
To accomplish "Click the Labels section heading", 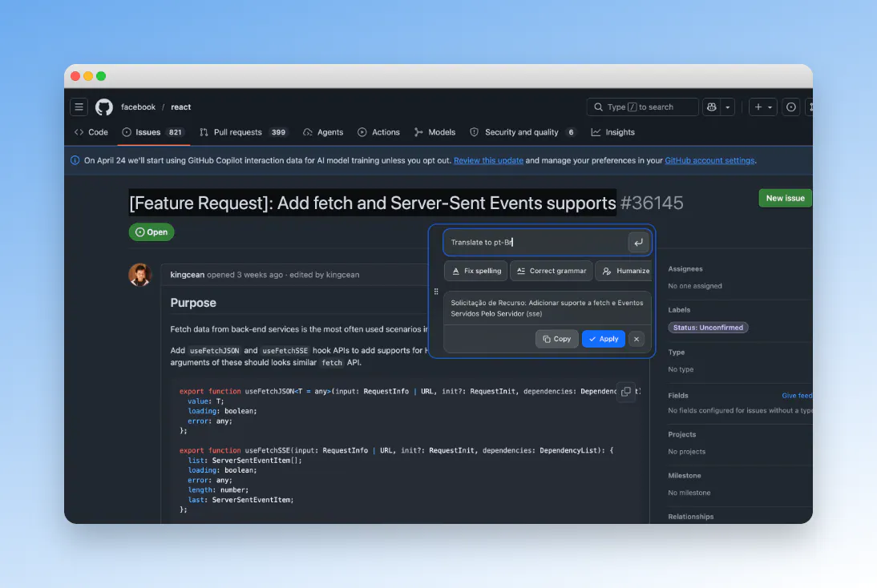I will tap(679, 310).
